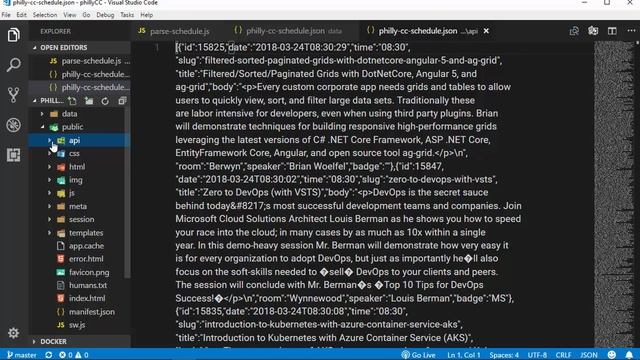Change JSON language mode
This screenshot has height=360, width=640.
pos(589,355)
